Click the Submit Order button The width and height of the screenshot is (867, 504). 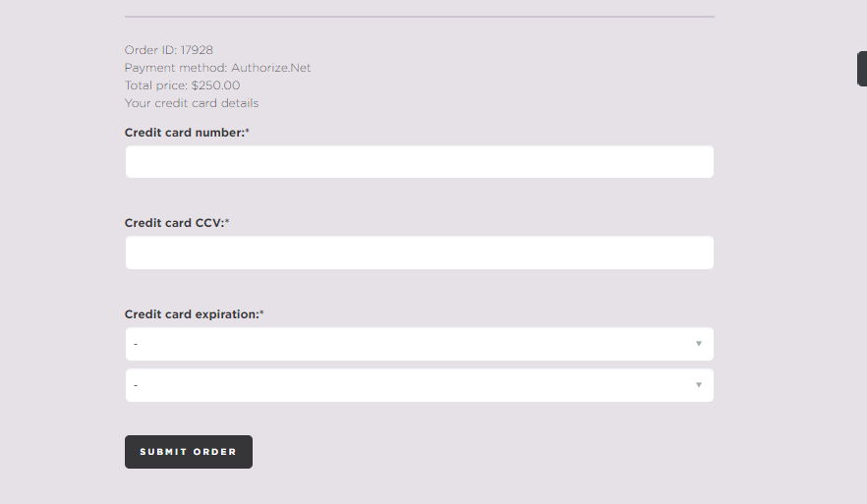click(x=189, y=452)
